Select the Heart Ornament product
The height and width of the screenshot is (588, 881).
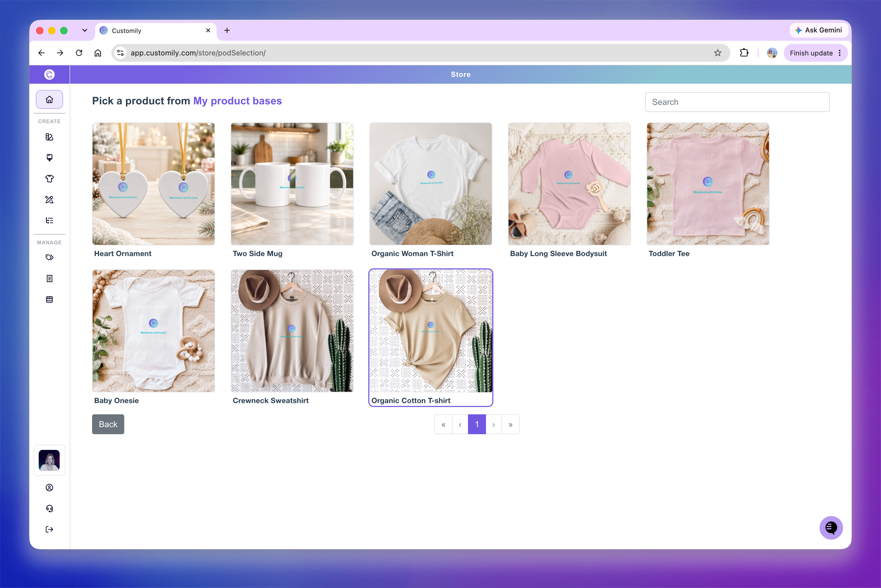pos(153,190)
